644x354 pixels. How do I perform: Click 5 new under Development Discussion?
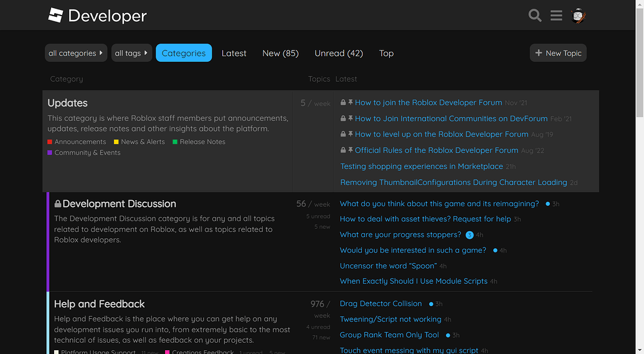pyautogui.click(x=322, y=227)
